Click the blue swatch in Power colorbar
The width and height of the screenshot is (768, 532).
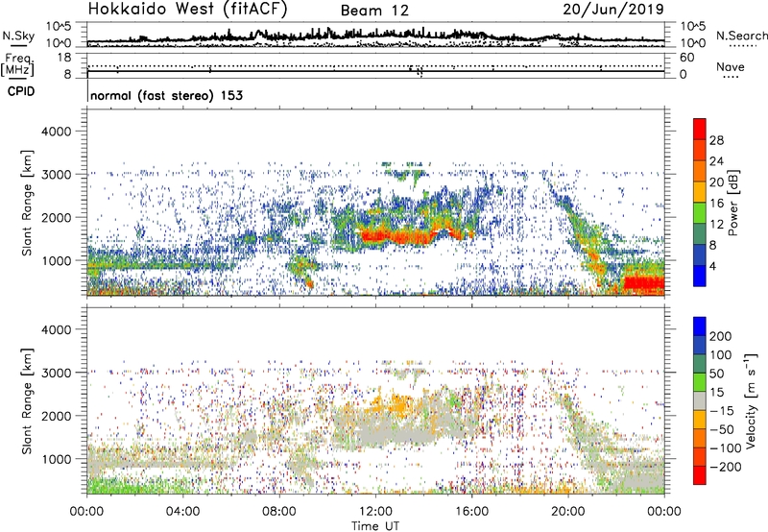700,276
